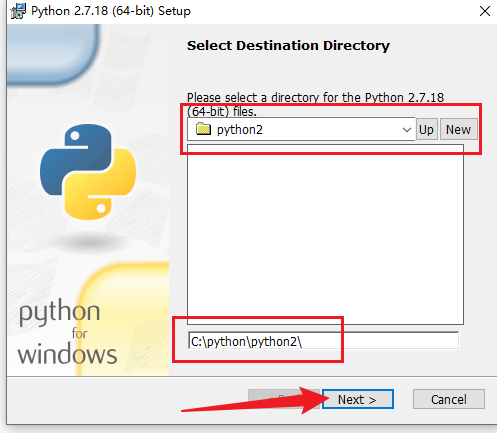
Task: Select the python2 folder combo box
Action: 301,129
